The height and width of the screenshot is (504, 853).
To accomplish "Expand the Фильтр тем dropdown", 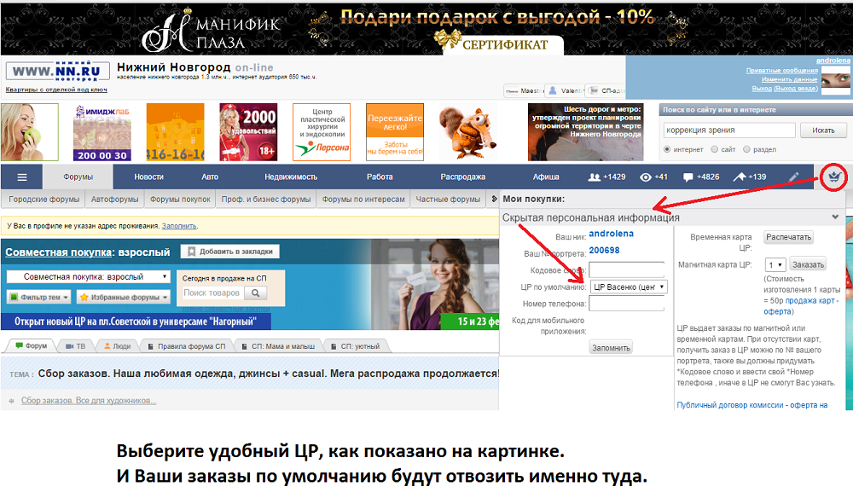I will coord(38,298).
